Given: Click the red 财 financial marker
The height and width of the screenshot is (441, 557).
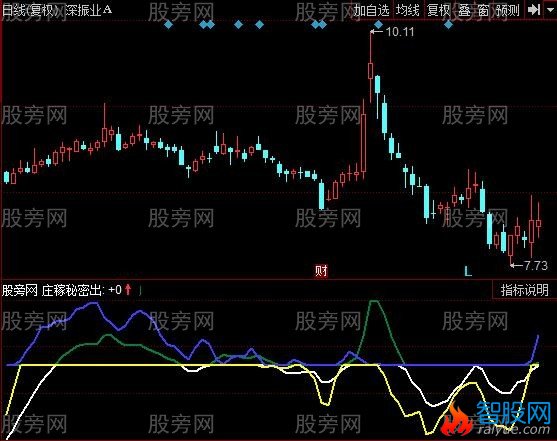Looking at the screenshot, I should [321, 271].
